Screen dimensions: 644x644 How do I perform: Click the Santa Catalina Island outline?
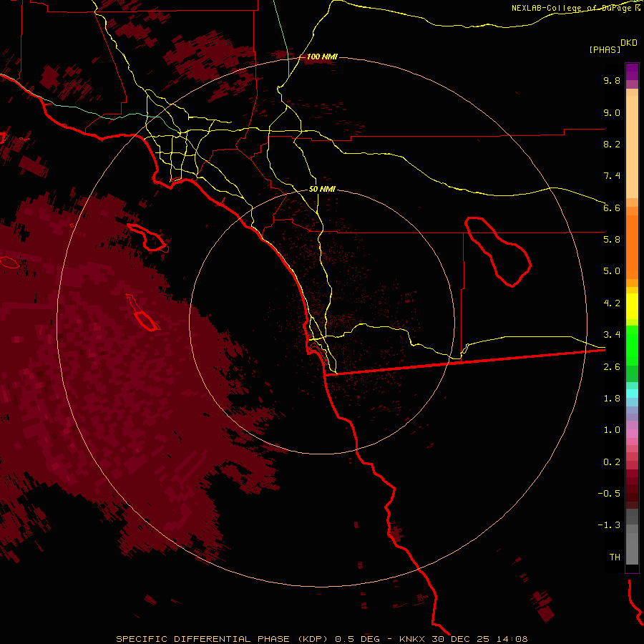click(x=148, y=238)
